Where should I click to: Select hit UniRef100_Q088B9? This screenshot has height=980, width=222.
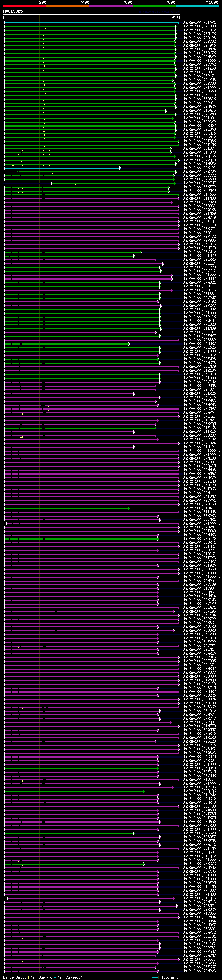pyautogui.click(x=199, y=340)
